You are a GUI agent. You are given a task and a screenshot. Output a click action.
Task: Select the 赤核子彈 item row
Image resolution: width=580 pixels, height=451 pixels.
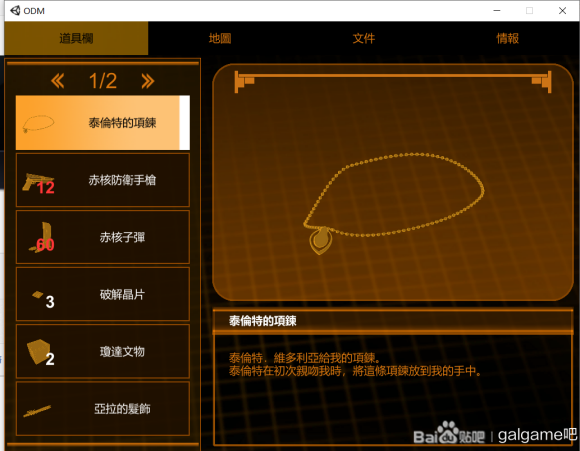click(103, 237)
